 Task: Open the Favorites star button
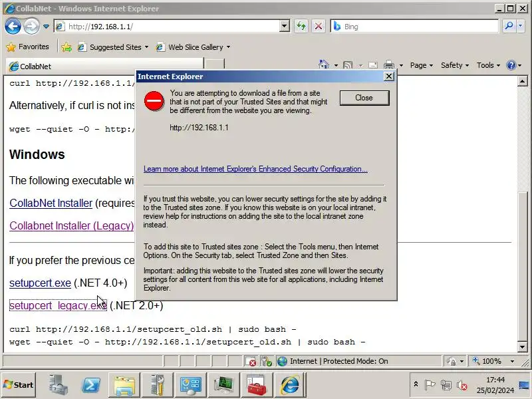click(x=28, y=47)
